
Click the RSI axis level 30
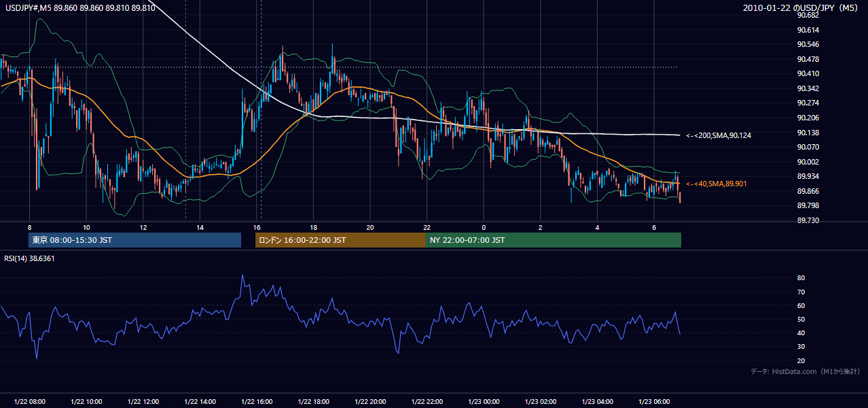coord(801,347)
